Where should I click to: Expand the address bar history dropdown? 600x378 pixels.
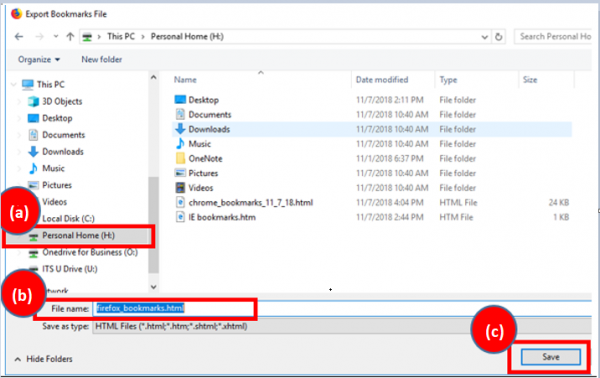484,37
